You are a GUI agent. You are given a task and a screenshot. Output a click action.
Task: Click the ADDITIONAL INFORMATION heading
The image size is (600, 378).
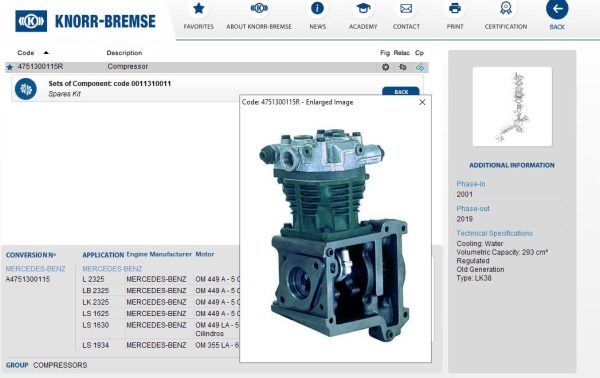[512, 165]
